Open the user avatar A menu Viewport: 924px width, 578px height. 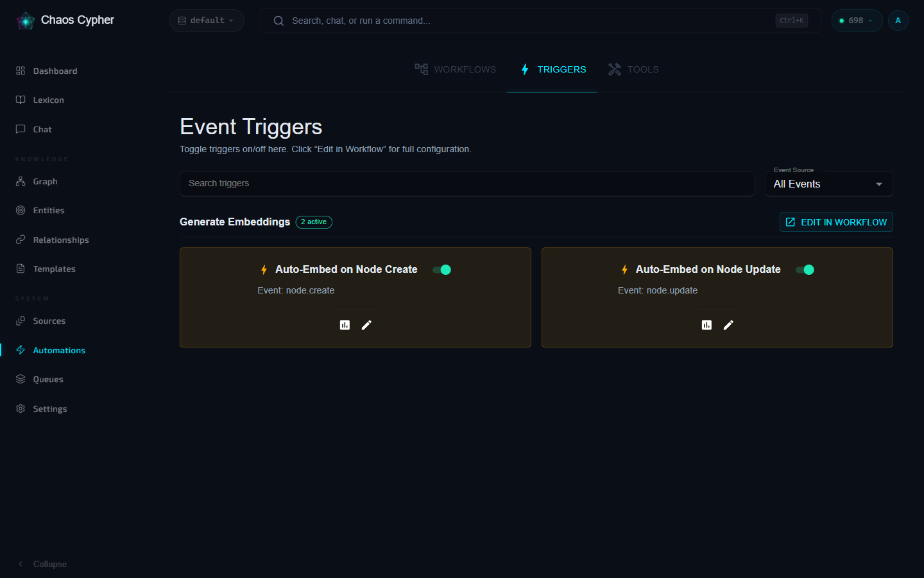[x=898, y=21]
